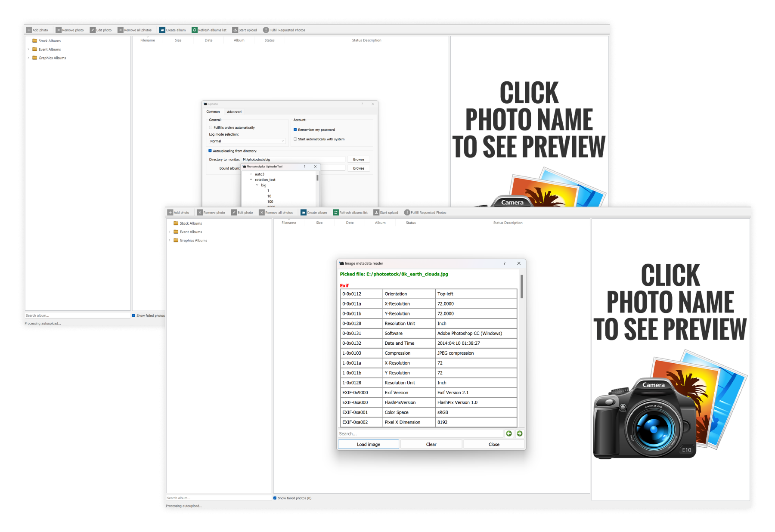Select Graphics Albums folder in the front window
775x532 pixels.
pyautogui.click(x=190, y=241)
